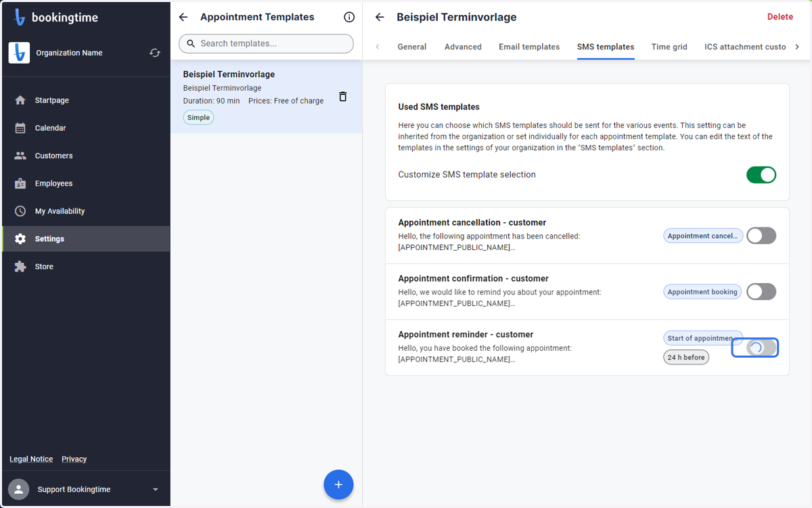Switch to the General tab
The height and width of the screenshot is (508, 812).
click(412, 47)
